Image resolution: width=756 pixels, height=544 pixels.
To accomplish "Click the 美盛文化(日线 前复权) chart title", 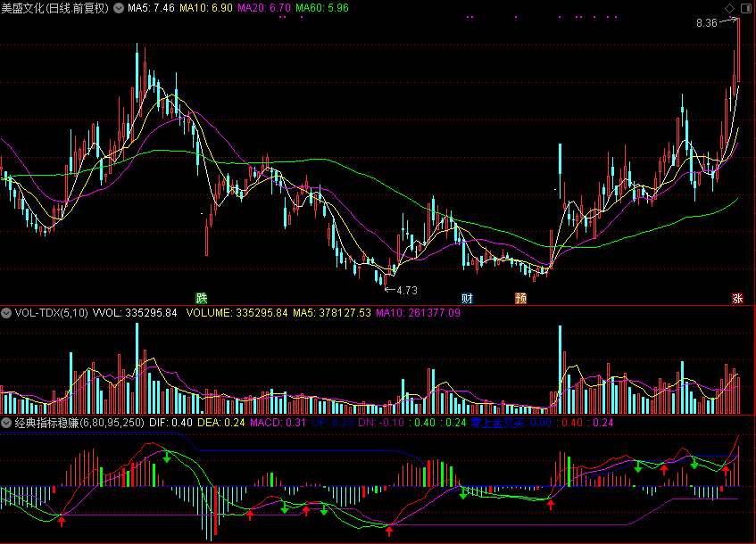I will click(x=55, y=8).
